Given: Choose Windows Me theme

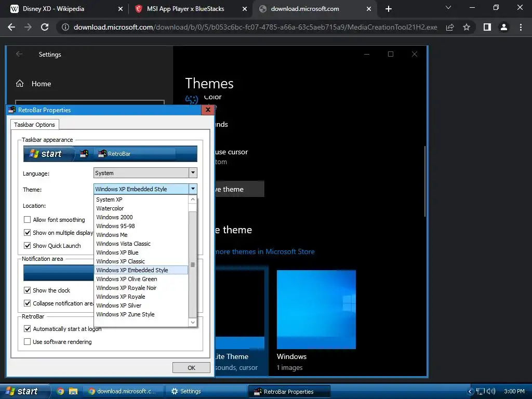Looking at the screenshot, I should 141,235.
